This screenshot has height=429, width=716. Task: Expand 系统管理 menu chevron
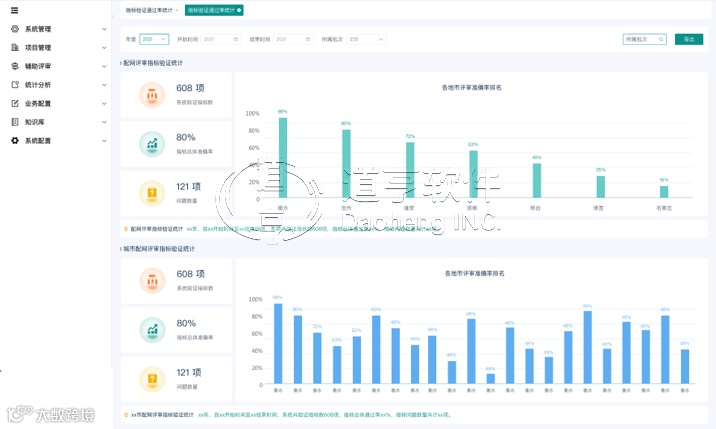104,29
